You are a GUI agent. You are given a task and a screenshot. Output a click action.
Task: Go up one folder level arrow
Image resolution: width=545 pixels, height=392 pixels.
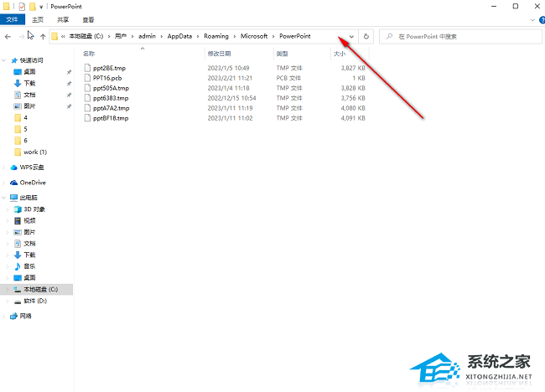point(43,37)
